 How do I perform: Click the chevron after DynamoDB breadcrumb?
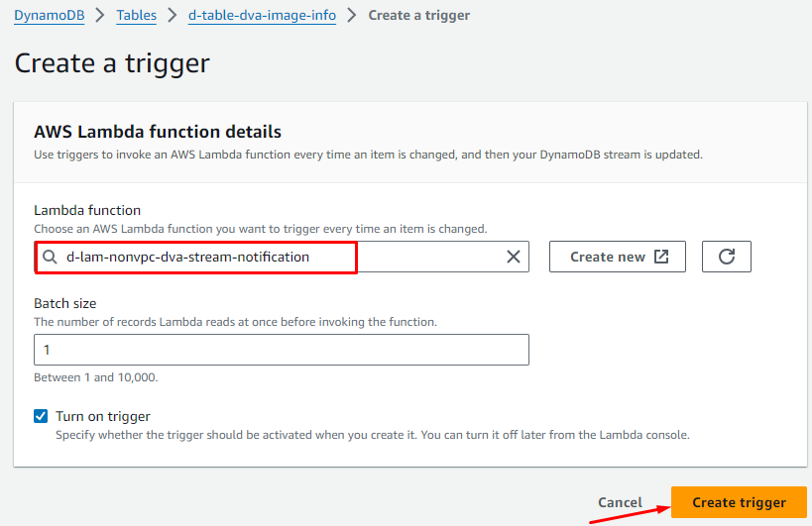pos(99,16)
